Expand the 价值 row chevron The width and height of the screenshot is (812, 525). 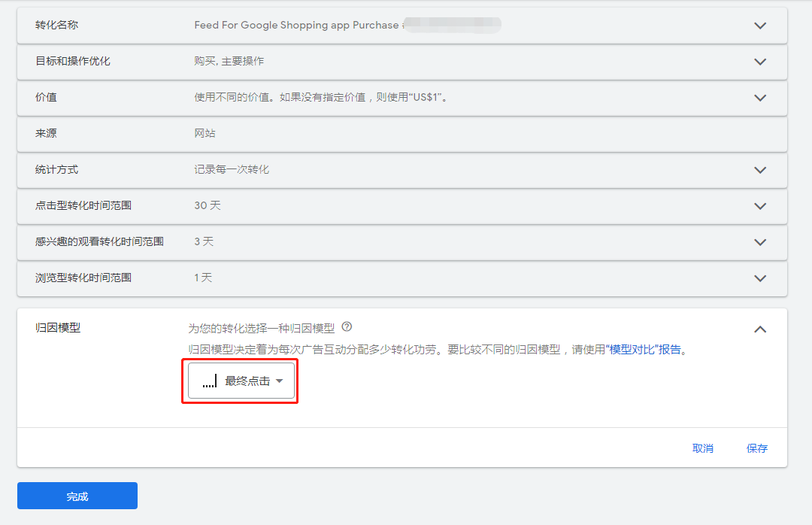(759, 98)
